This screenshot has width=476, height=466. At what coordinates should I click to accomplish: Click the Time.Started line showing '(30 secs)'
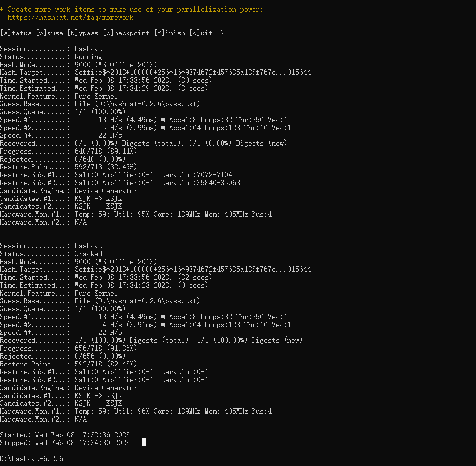click(x=106, y=80)
